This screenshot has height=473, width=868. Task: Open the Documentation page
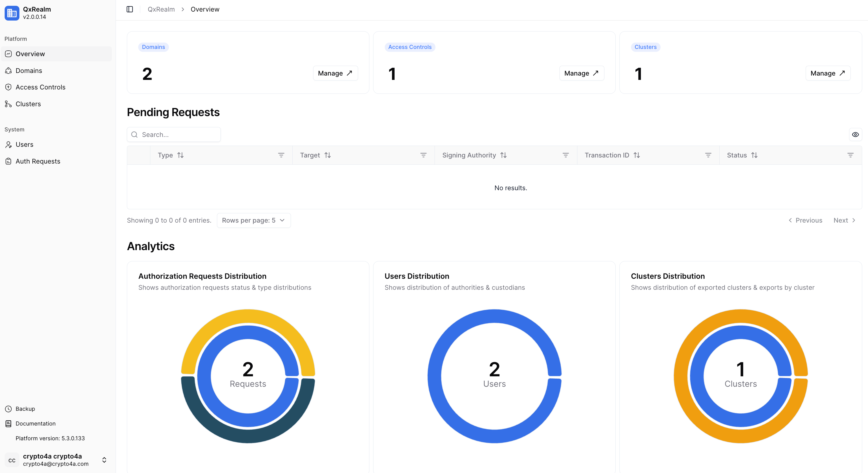35,423
